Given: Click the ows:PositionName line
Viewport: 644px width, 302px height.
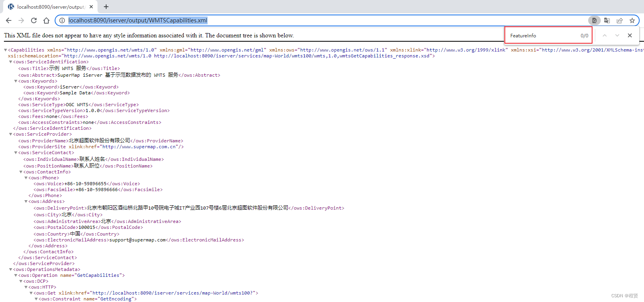Looking at the screenshot, I should tap(88, 166).
